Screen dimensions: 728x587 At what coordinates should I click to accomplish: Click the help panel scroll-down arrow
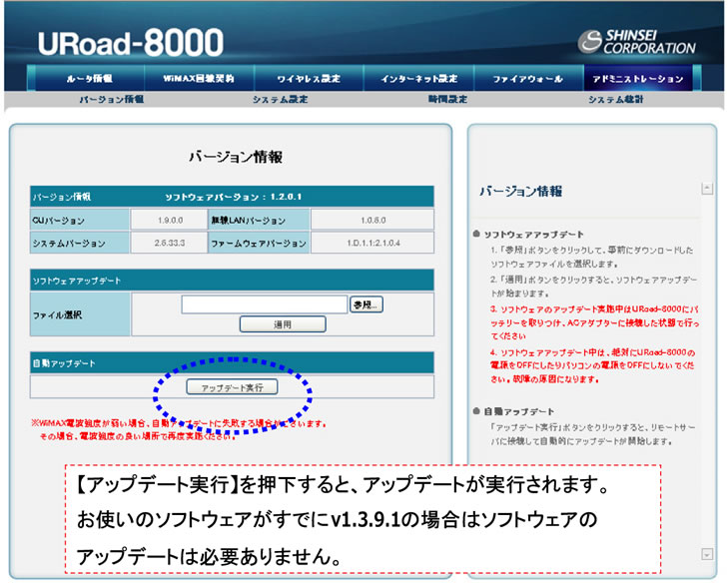click(707, 554)
